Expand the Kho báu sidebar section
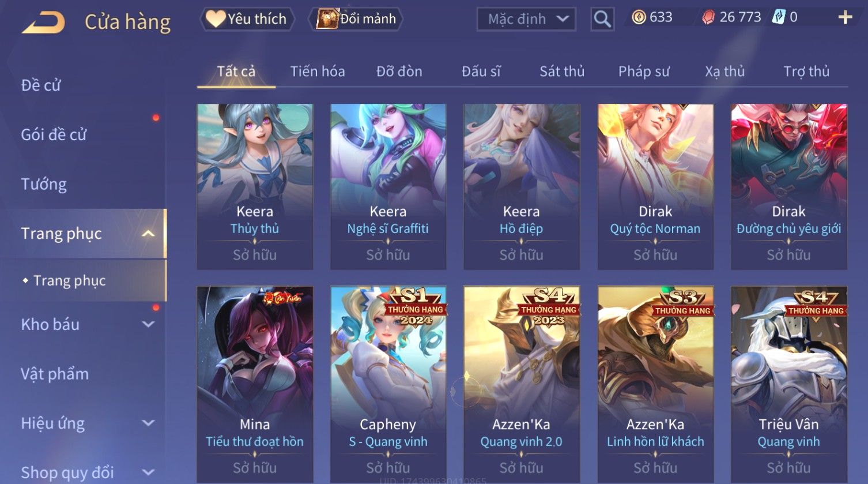This screenshot has width=868, height=484. (148, 324)
